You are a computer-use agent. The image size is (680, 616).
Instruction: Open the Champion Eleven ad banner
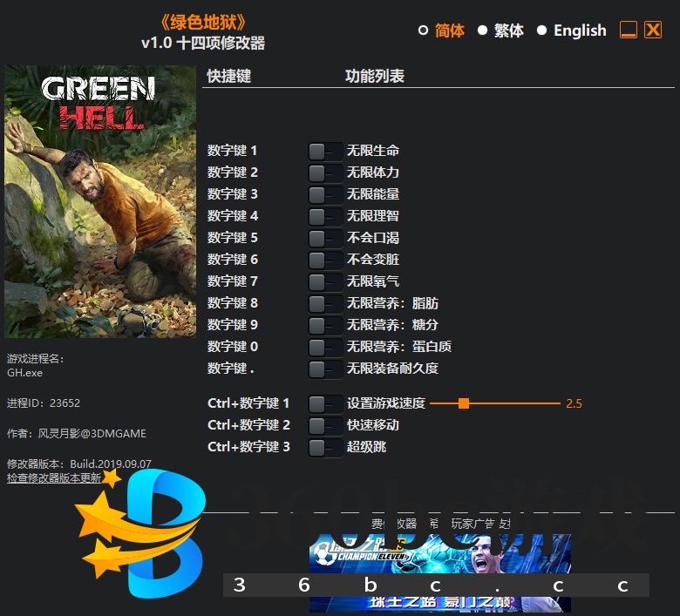pos(439,573)
